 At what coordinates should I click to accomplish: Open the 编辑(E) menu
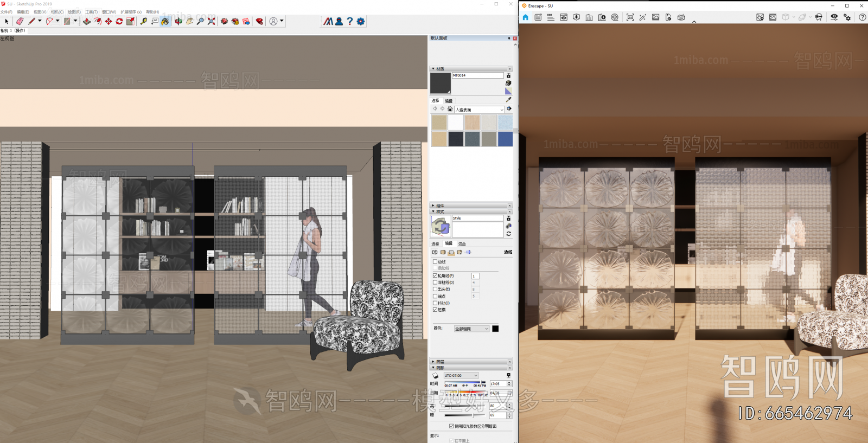[x=23, y=12]
